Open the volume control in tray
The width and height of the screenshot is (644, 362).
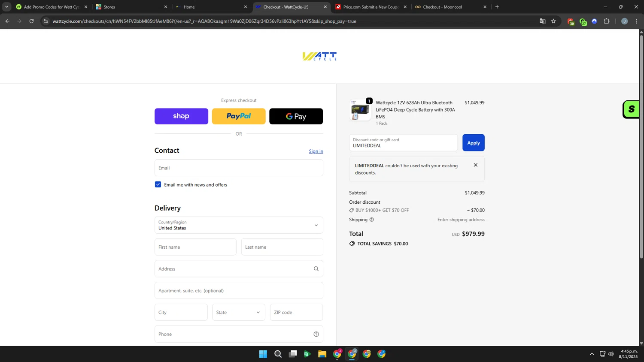click(611, 354)
